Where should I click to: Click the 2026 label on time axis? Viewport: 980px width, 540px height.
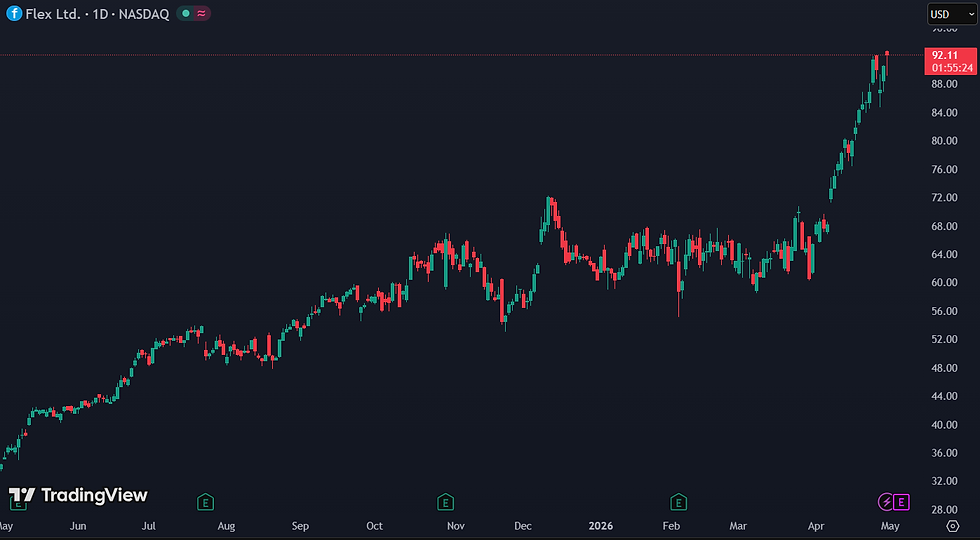tap(601, 526)
